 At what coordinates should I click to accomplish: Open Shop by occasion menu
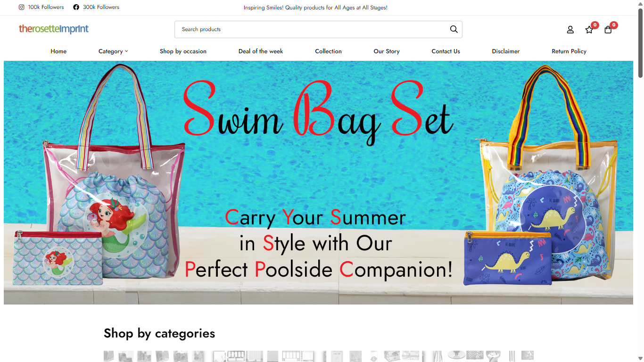tap(183, 51)
